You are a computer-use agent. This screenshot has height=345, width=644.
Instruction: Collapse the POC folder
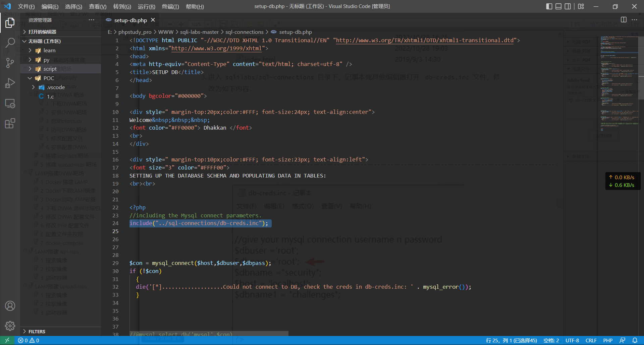coord(60,78)
